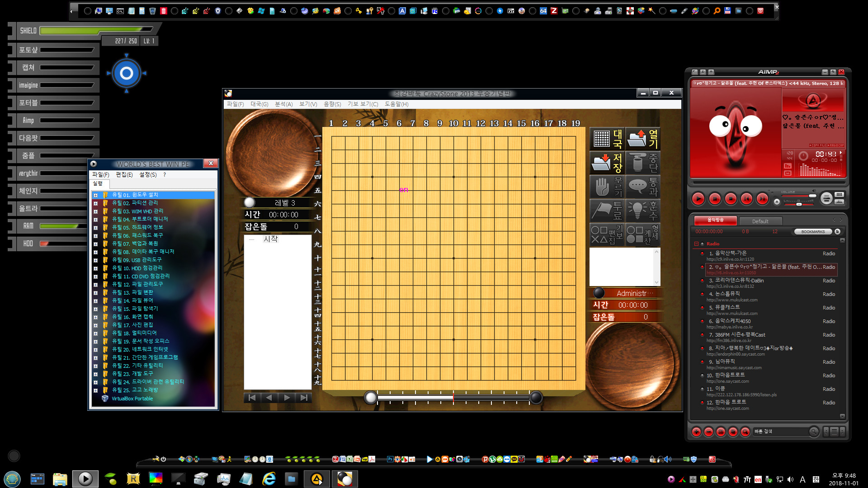
Task: Expand 유틸 05. 하드웨어 정보 tree node
Action: pyautogui.click(x=95, y=228)
